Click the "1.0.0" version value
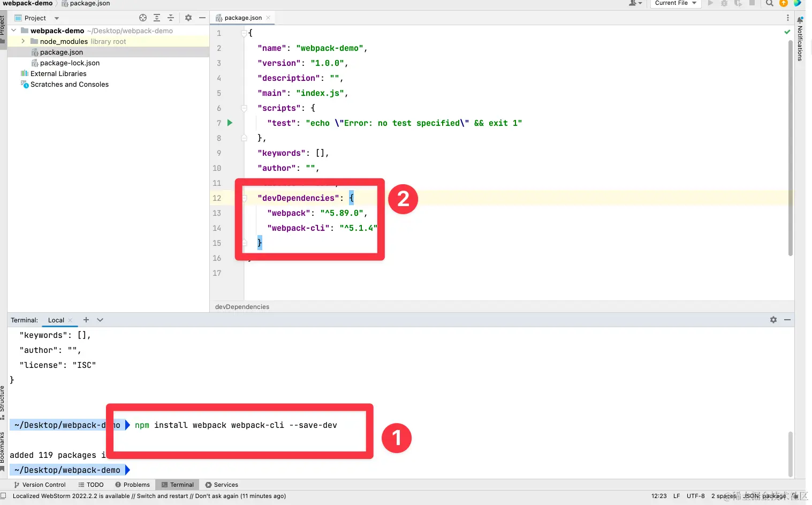The image size is (812, 505). tap(327, 63)
